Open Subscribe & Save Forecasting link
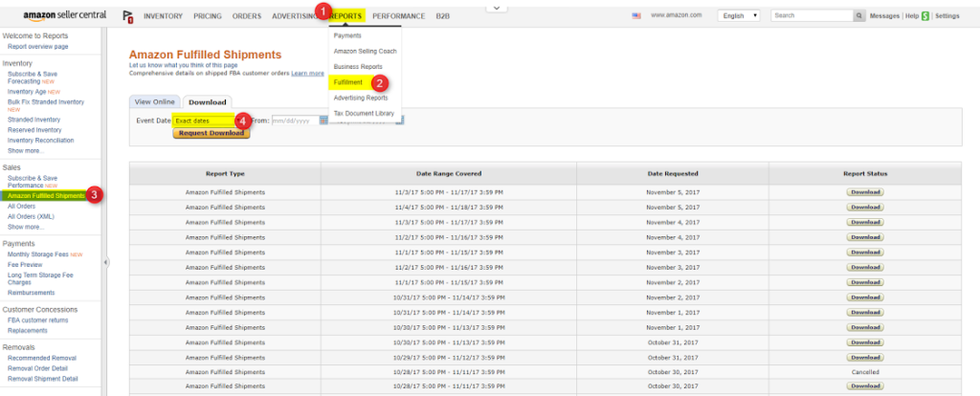Viewport: 980px width, 396px height. tap(33, 77)
